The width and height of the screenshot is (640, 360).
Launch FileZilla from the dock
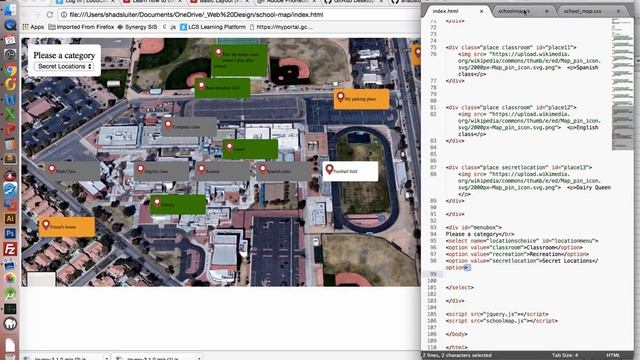(x=10, y=249)
